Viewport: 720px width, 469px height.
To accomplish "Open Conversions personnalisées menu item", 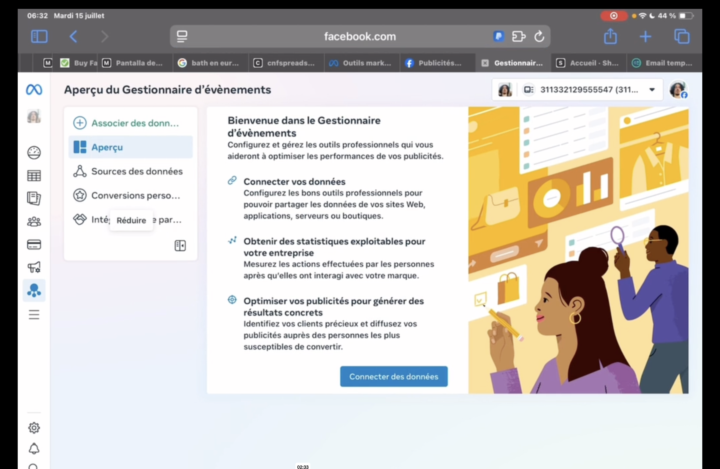I will (130, 195).
